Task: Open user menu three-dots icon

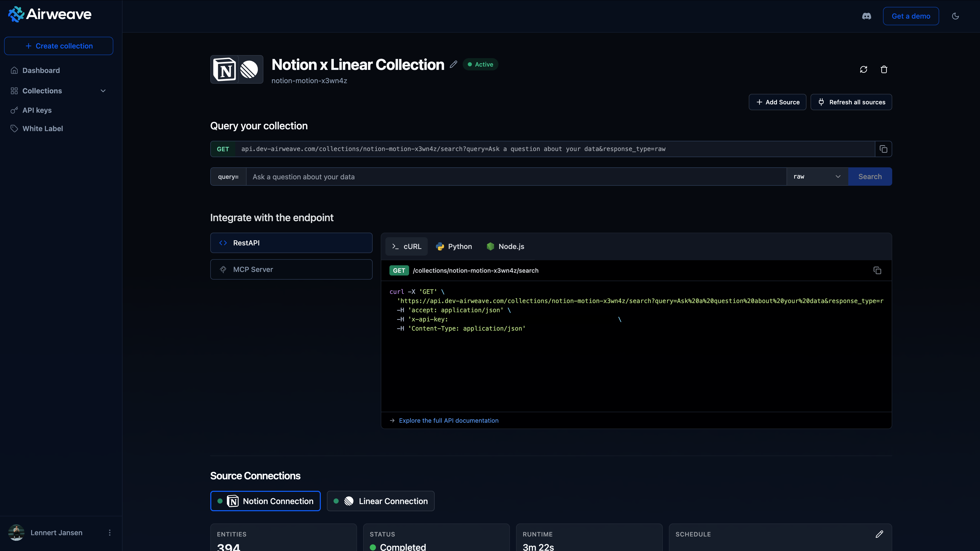Action: [x=109, y=532]
